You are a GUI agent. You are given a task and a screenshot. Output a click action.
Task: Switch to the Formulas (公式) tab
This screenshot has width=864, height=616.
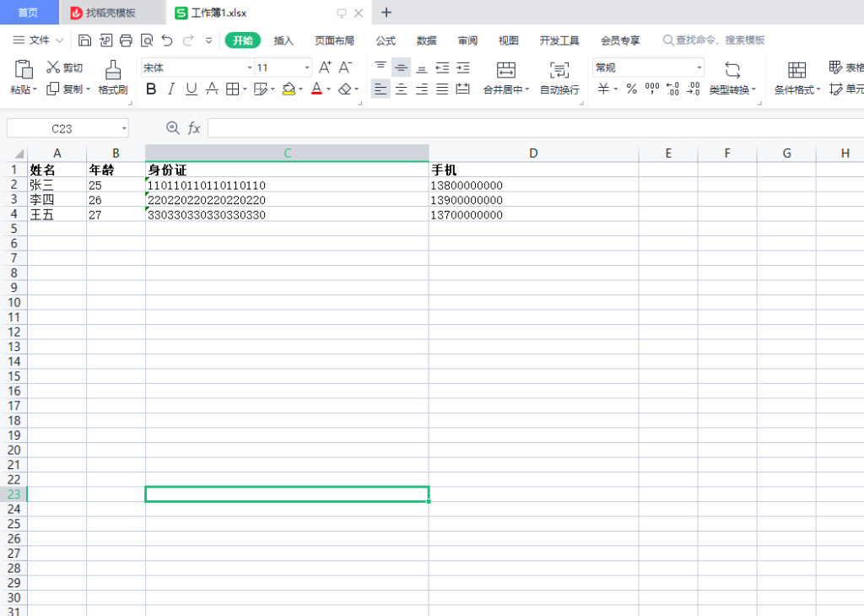[386, 41]
